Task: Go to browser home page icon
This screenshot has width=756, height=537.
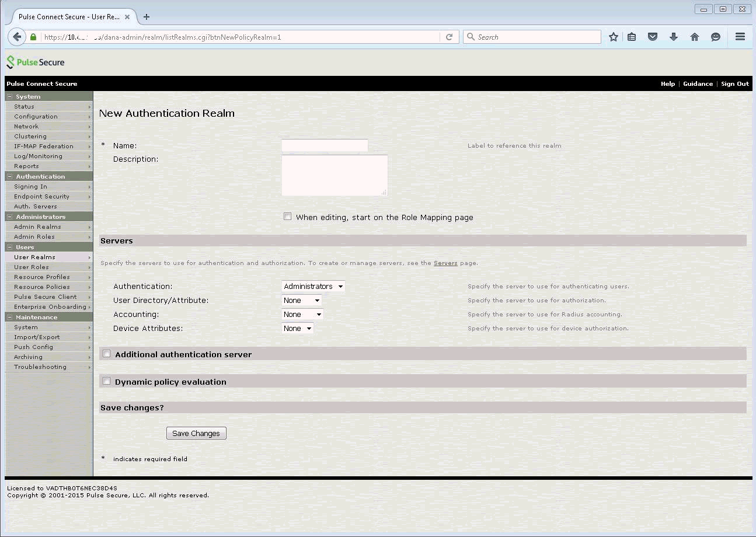Action: pos(694,37)
